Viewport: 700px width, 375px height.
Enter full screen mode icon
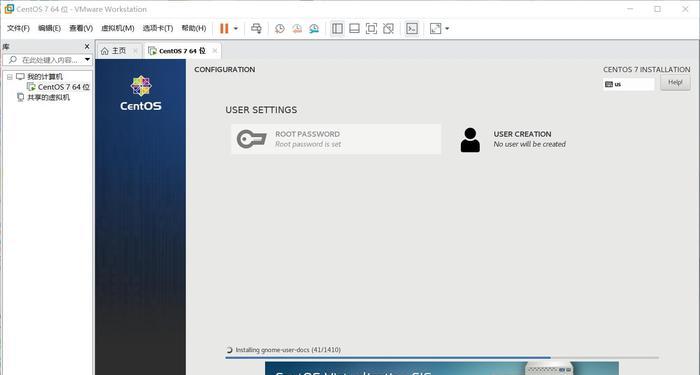coord(371,29)
